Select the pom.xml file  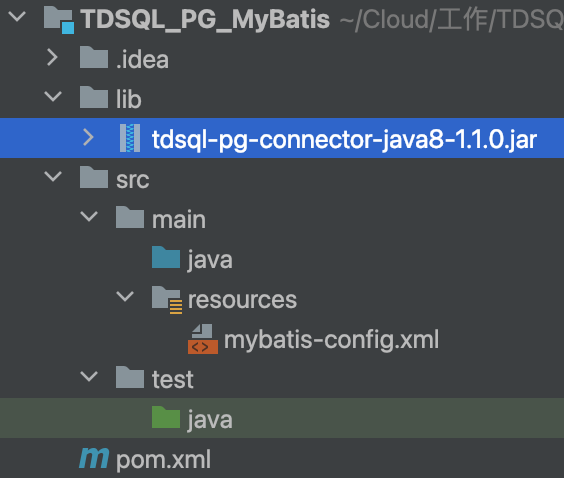[164, 460]
